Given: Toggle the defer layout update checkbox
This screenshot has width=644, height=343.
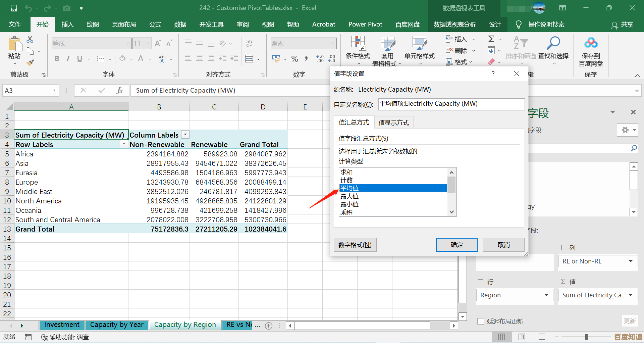Looking at the screenshot, I should coord(481,321).
